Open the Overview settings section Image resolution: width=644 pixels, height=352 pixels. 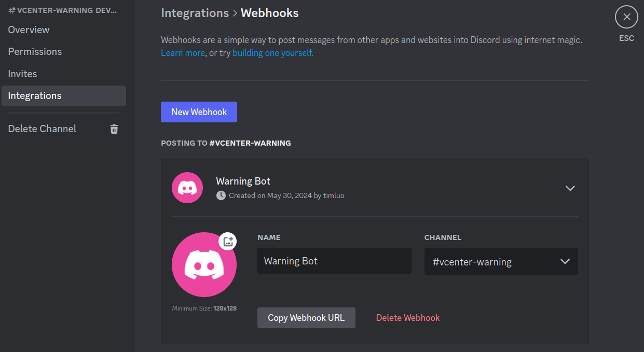pyautogui.click(x=29, y=30)
